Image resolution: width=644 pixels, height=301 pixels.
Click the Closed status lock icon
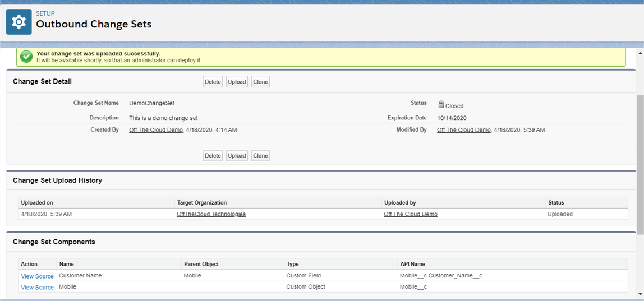(x=441, y=104)
